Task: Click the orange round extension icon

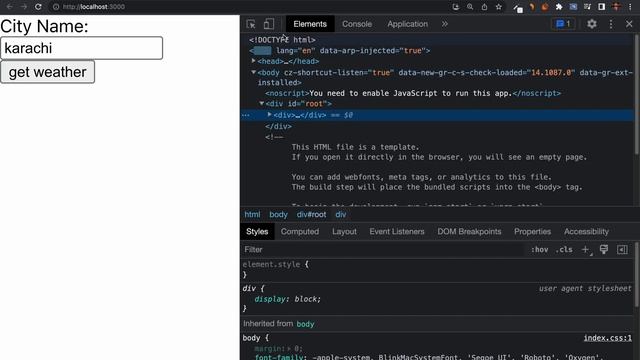Action: (544, 7)
